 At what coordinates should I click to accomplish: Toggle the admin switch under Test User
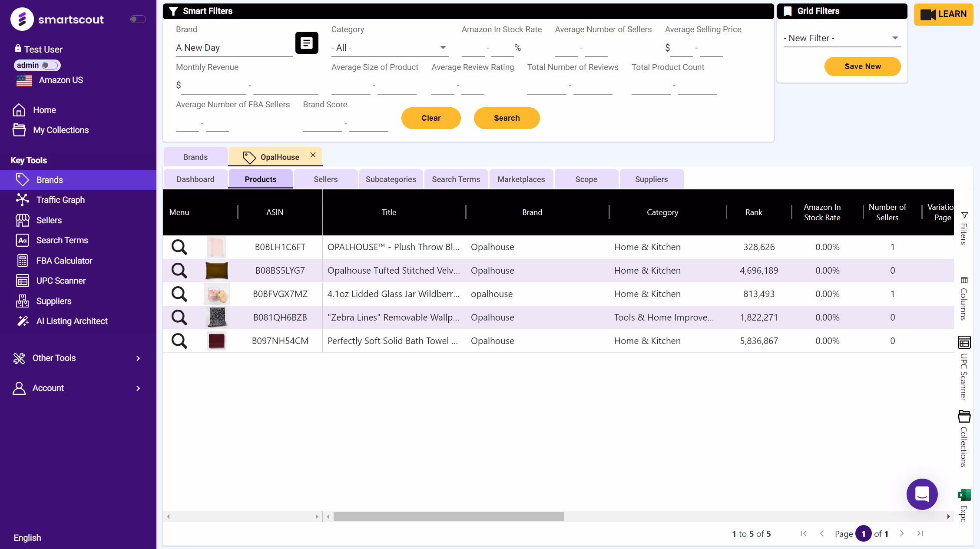pyautogui.click(x=49, y=65)
